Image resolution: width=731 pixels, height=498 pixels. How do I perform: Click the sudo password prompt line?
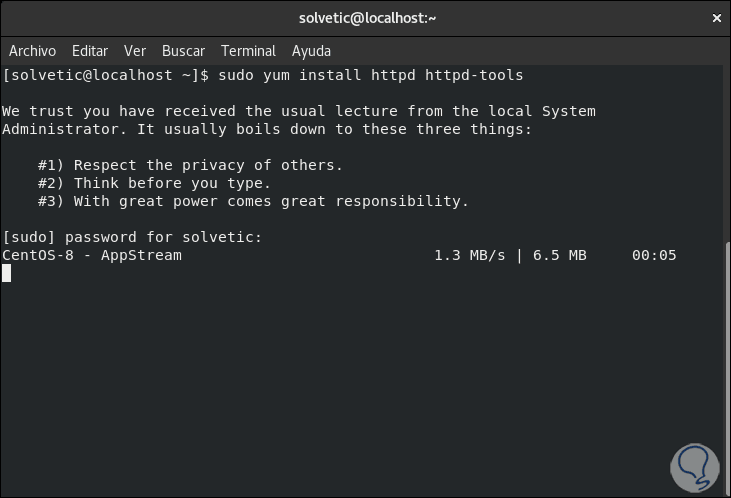(x=132, y=237)
